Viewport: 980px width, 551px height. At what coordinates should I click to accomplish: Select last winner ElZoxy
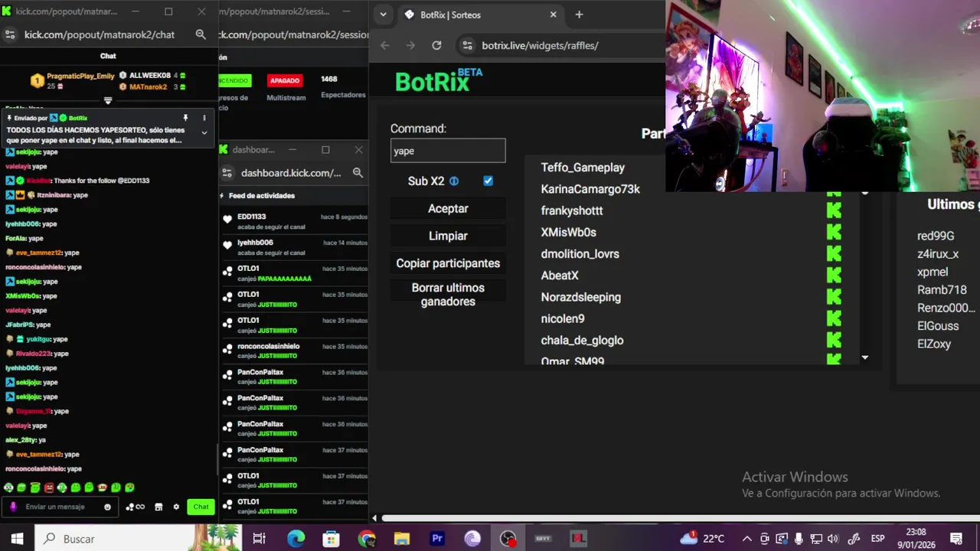pos(934,344)
